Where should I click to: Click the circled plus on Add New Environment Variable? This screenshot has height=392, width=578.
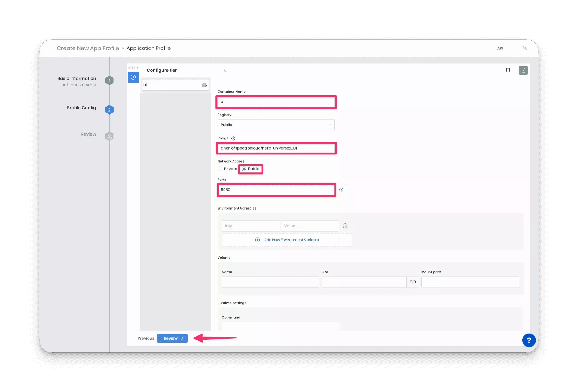click(x=257, y=240)
